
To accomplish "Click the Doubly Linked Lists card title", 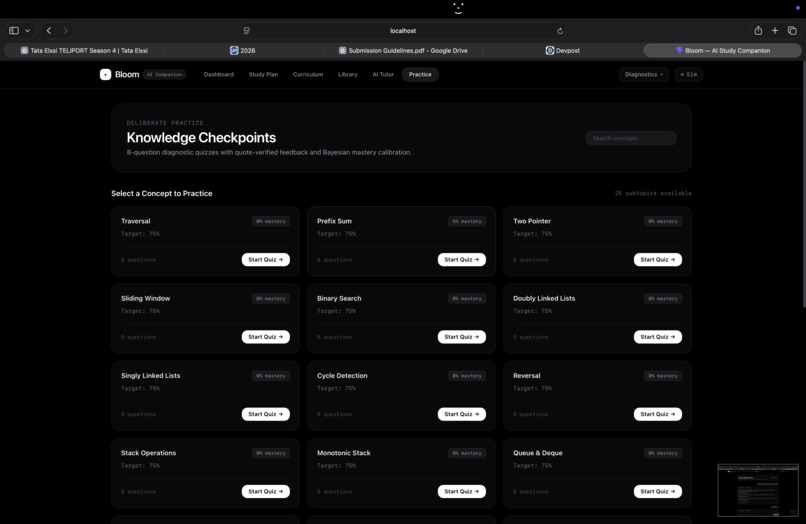I will (x=544, y=298).
